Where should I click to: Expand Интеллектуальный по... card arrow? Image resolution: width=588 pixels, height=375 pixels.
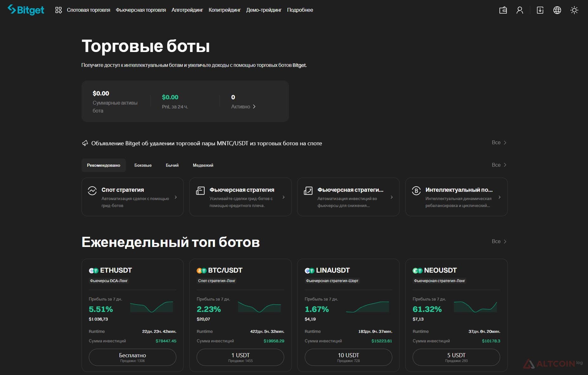click(x=500, y=197)
